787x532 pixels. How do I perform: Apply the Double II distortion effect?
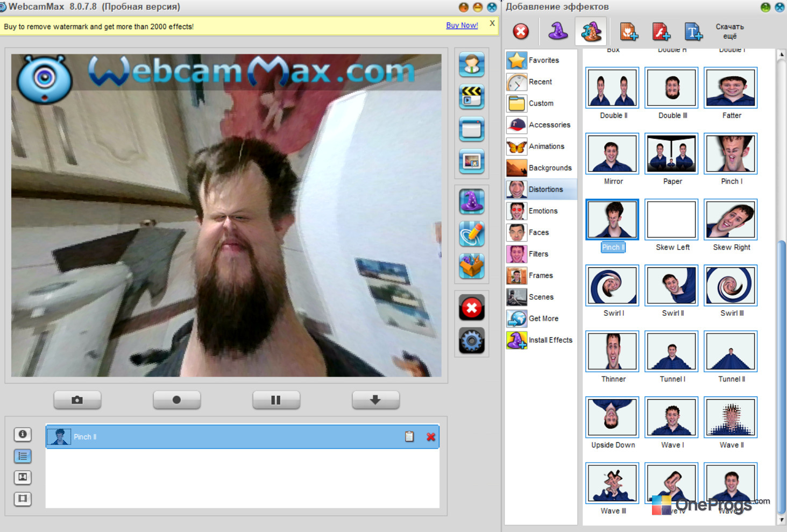[612, 87]
